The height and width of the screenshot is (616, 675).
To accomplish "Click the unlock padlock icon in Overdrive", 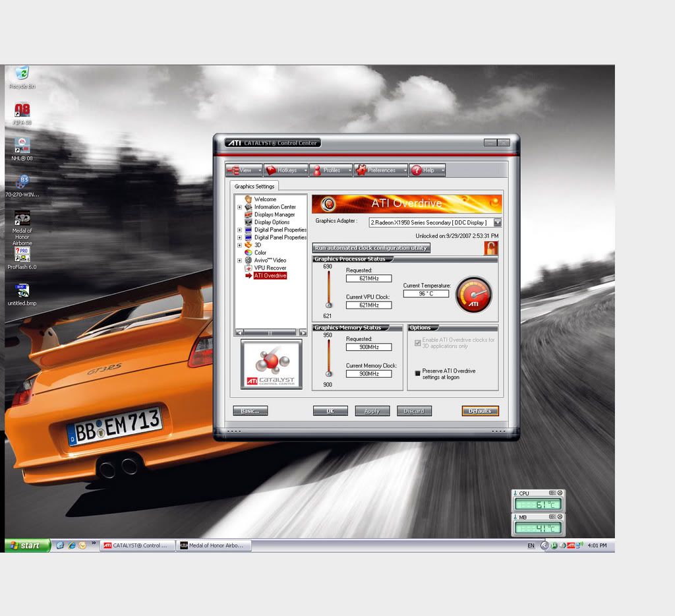I will click(x=490, y=248).
